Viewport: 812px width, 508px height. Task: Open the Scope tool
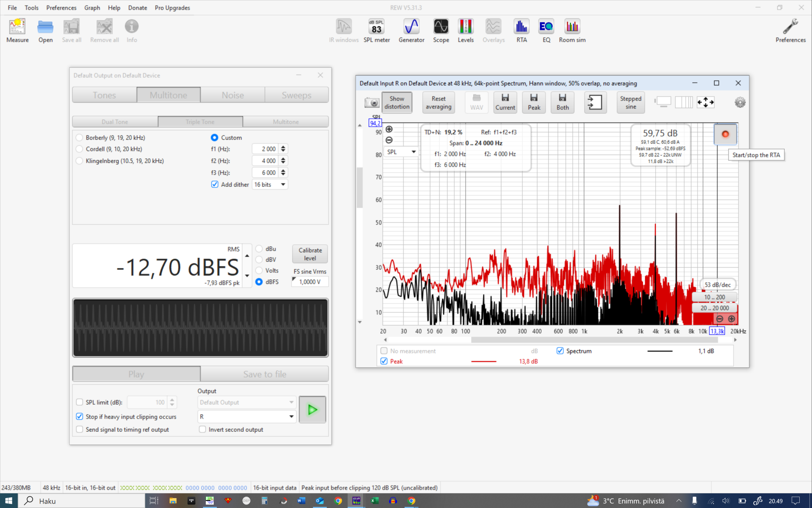pyautogui.click(x=441, y=31)
